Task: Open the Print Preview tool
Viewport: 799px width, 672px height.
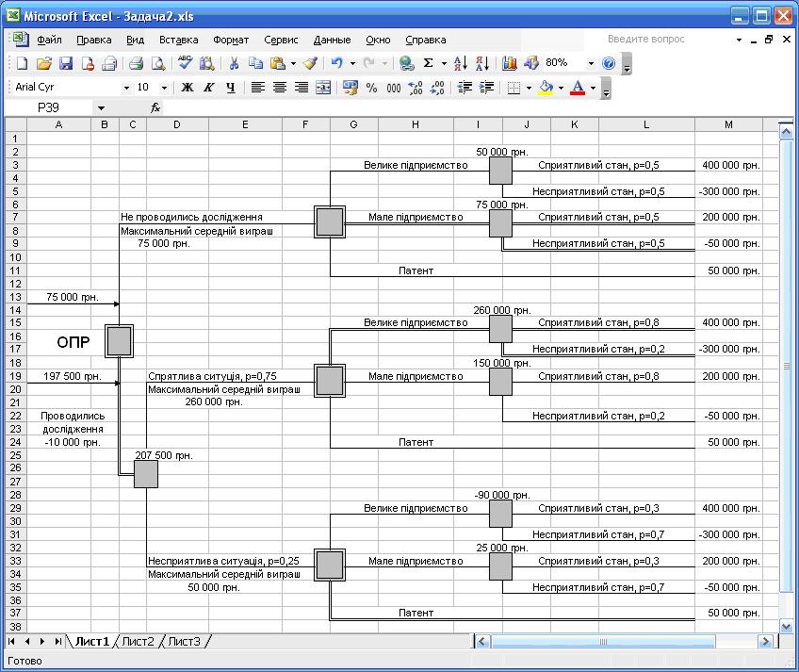Action: [158, 63]
